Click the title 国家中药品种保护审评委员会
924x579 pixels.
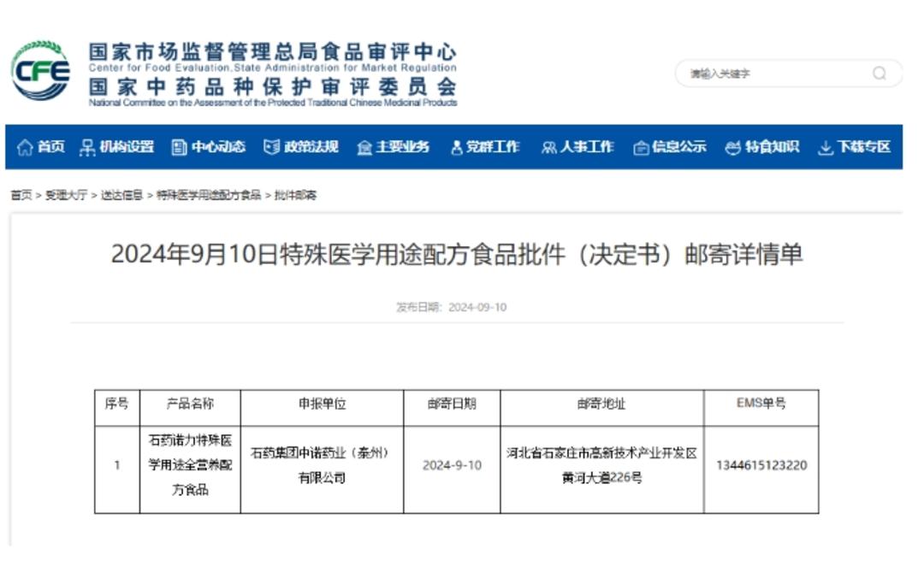tap(273, 87)
